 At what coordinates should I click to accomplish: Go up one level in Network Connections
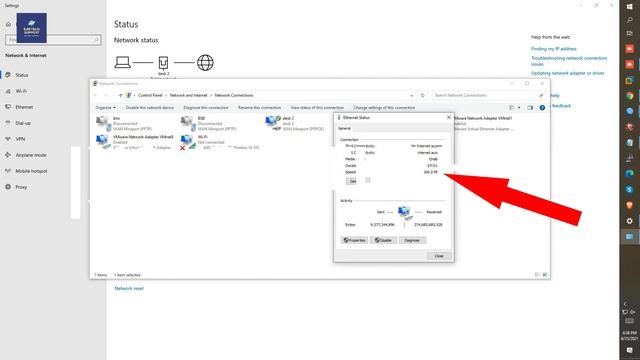pos(120,95)
